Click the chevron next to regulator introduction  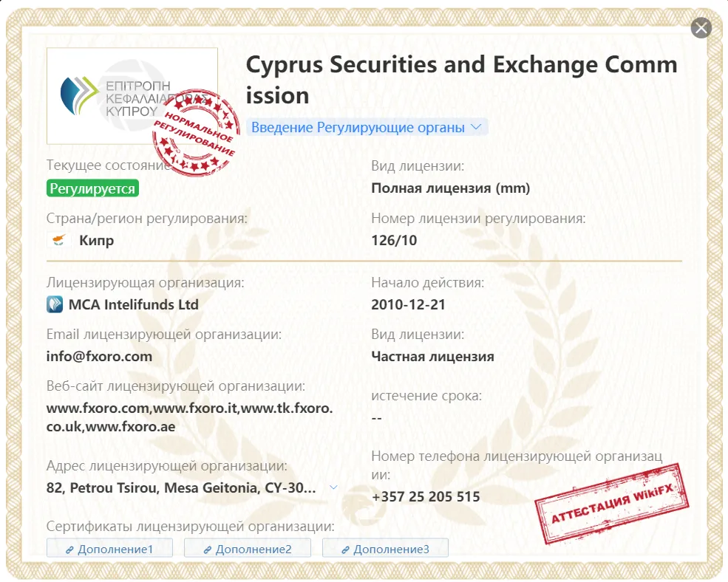pos(476,127)
